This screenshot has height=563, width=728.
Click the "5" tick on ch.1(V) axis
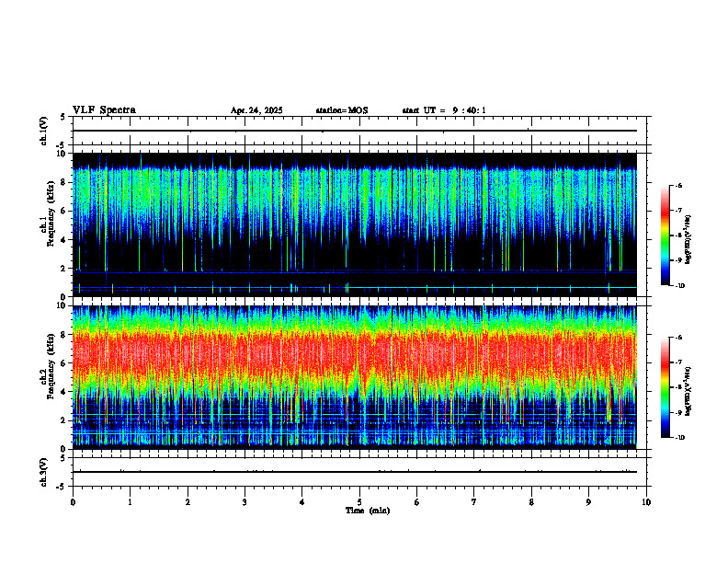click(x=63, y=117)
